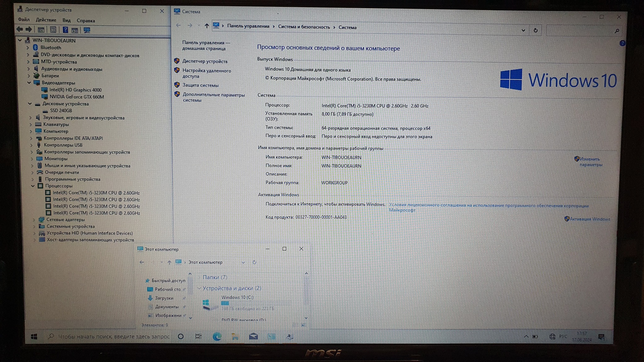Viewport: 644px width, 362px height.
Task: Click the Task View taskbar icon
Action: 198,336
